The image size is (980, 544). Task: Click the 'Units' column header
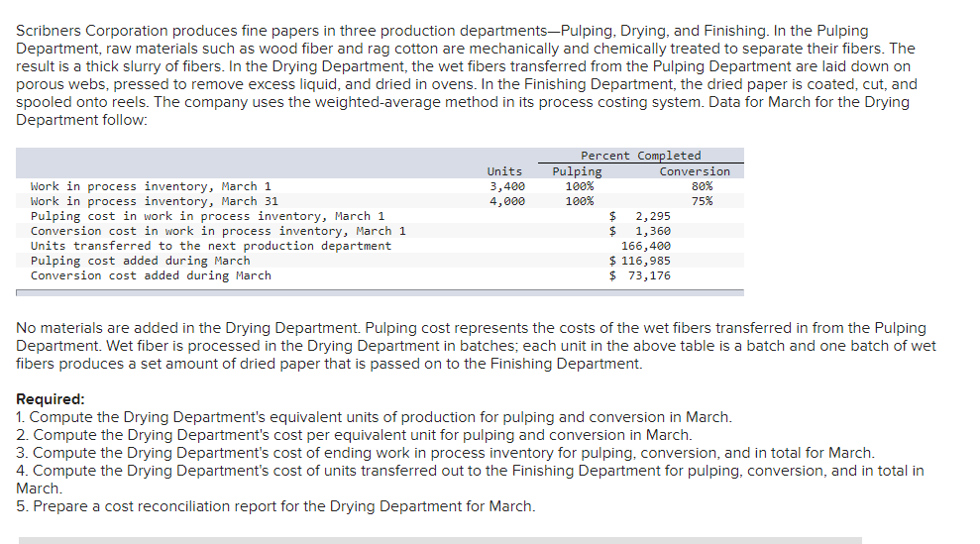coord(504,171)
